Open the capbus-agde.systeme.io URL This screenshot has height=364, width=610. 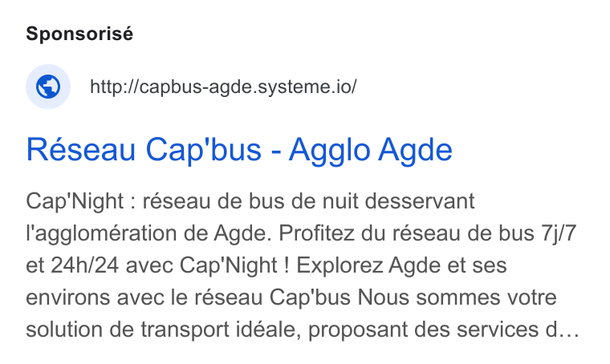pos(223,87)
